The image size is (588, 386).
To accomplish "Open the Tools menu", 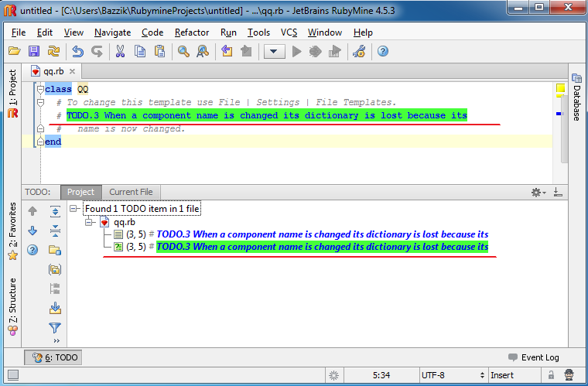I will [x=258, y=32].
